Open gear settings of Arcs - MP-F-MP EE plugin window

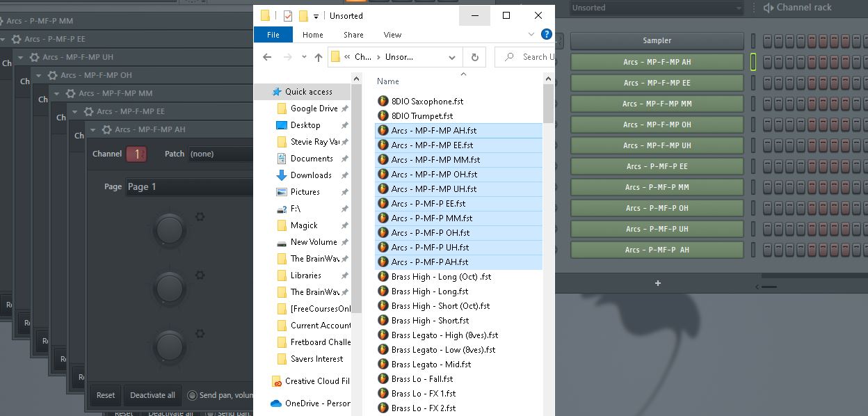[x=88, y=111]
